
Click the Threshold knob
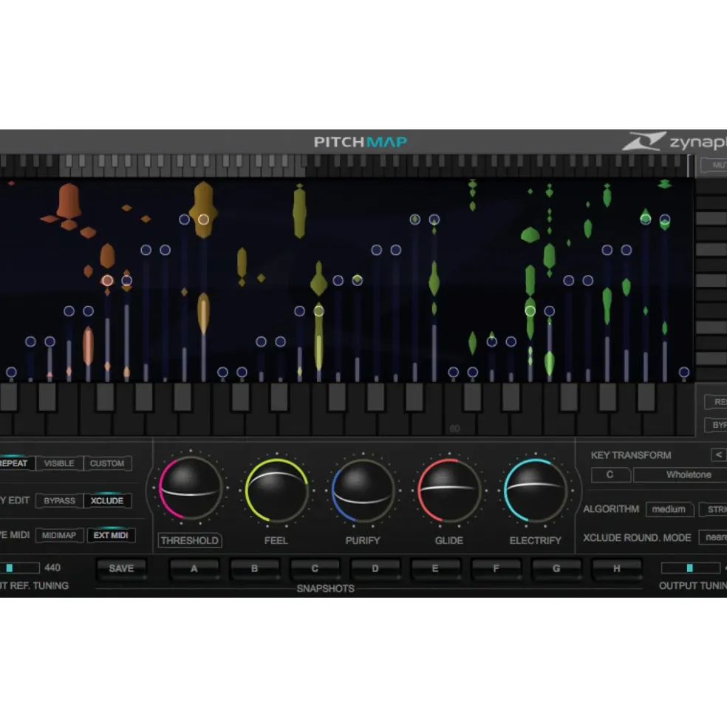point(190,489)
